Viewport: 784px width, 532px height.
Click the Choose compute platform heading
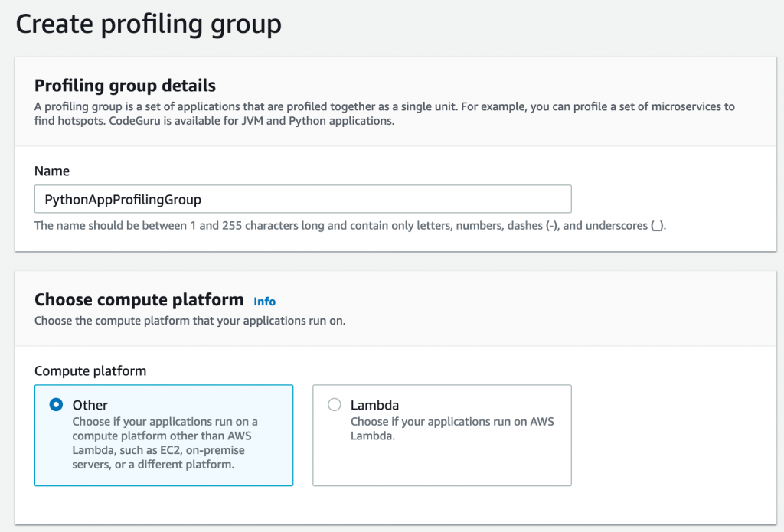coord(138,299)
